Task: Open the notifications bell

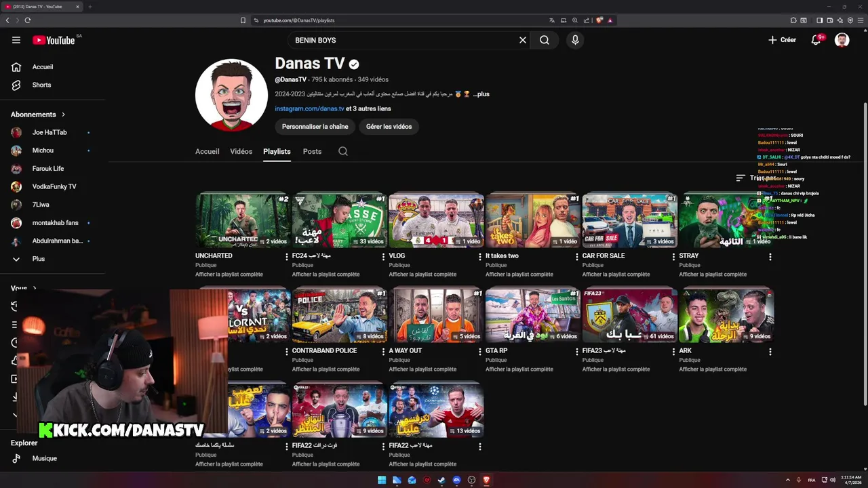Action: tap(816, 40)
